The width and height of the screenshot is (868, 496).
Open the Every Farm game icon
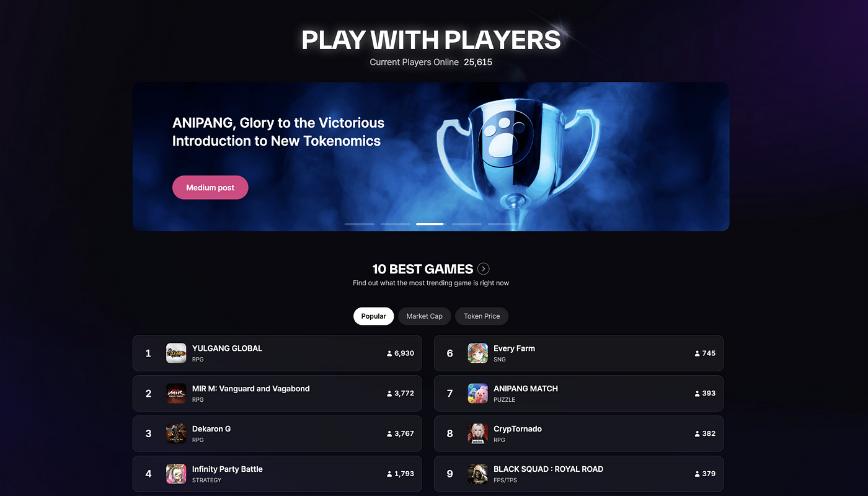(478, 353)
